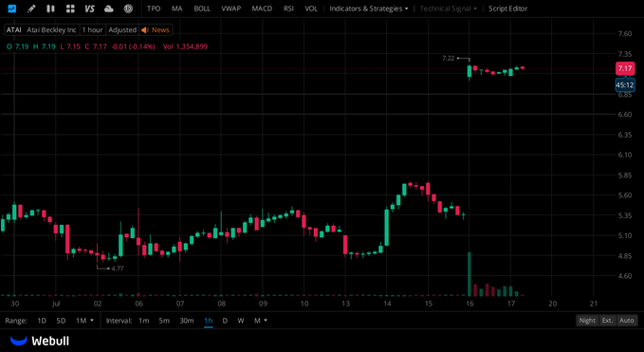Screen dimensions: 644x352
Task: Click the close value C 7.17
Action: [x=96, y=46]
